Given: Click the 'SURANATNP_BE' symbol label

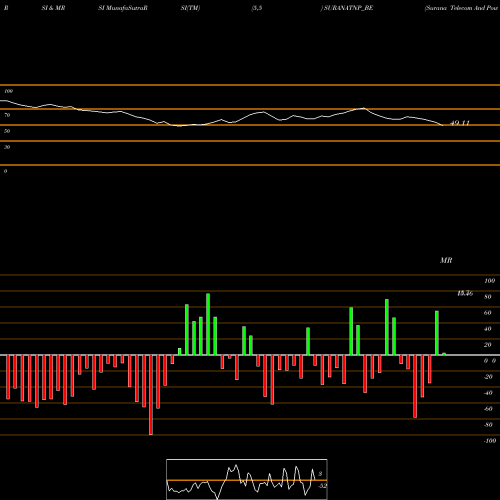Looking at the screenshot, I should [348, 8].
